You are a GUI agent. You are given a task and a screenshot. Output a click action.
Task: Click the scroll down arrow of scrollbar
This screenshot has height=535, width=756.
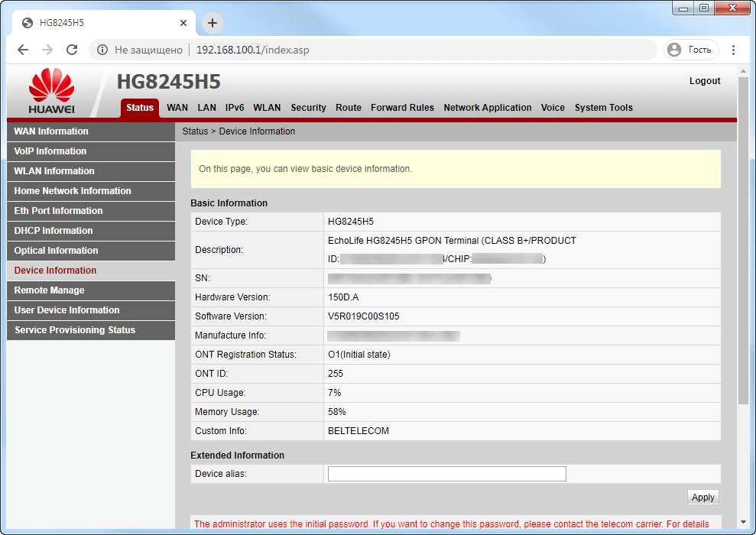click(x=742, y=520)
